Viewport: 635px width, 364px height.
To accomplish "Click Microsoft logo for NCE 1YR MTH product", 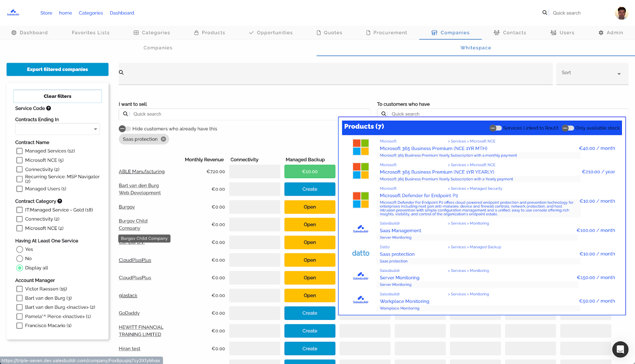I will click(361, 147).
